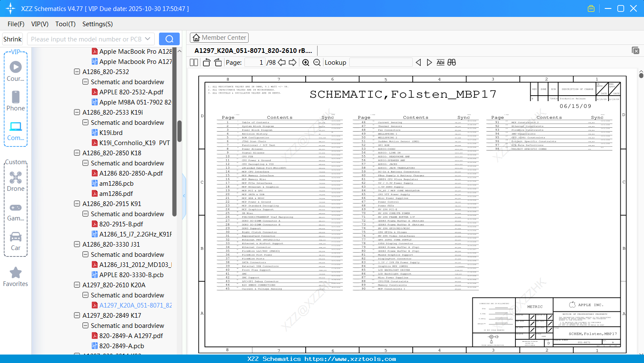Click the Page number field
Screen dimensions: 644x363
[255, 63]
